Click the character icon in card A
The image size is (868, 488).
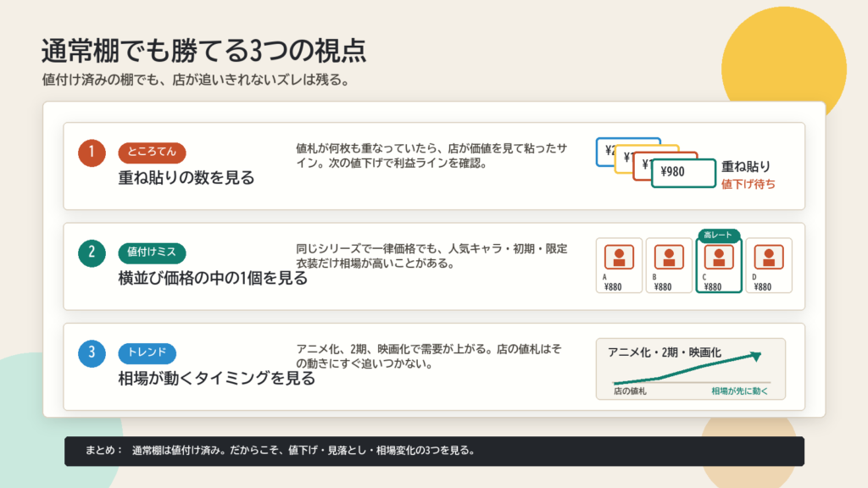click(619, 257)
